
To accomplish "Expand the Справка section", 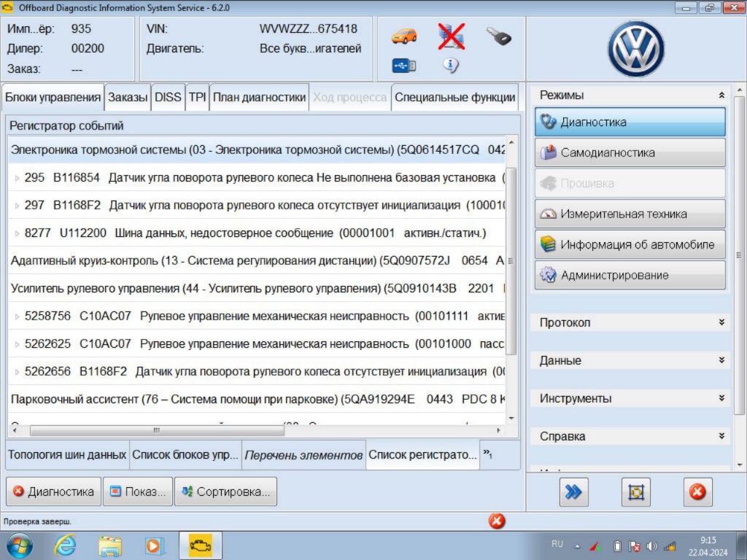I will 721,436.
